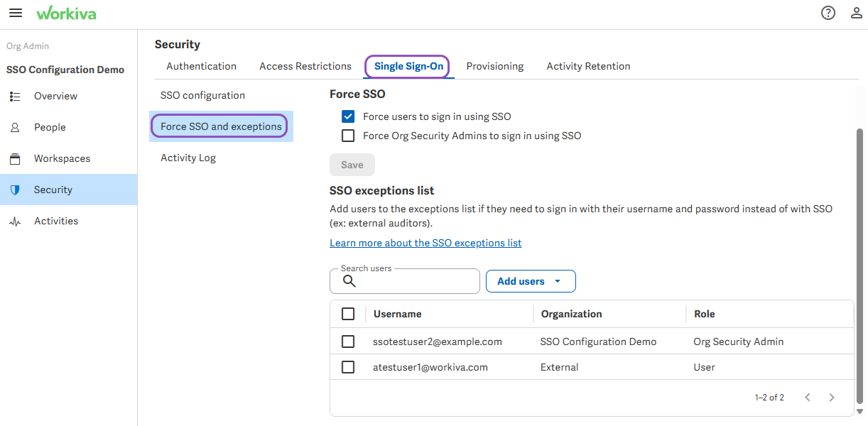The height and width of the screenshot is (426, 868).
Task: Click the External organization cell
Action: (x=560, y=367)
